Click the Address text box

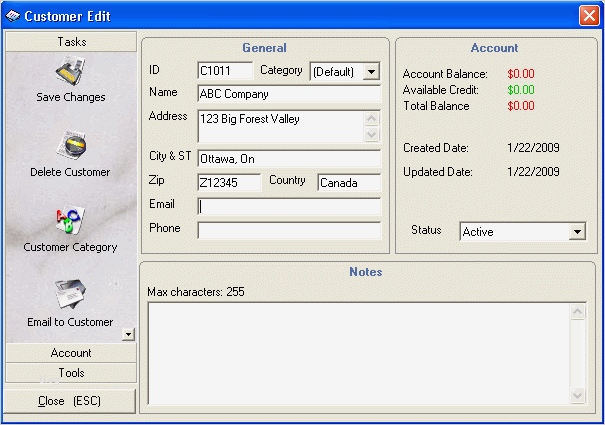tap(281, 126)
